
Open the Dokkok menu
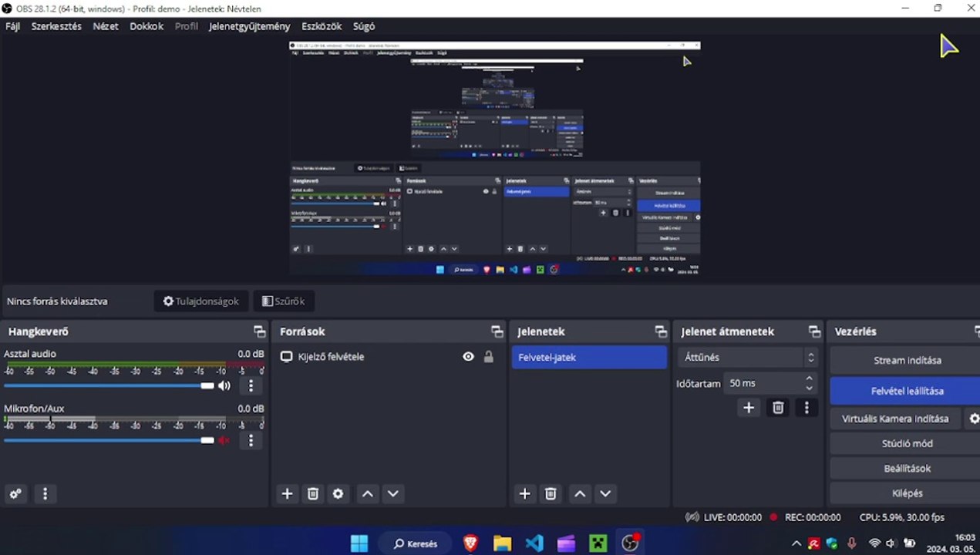[x=146, y=26]
